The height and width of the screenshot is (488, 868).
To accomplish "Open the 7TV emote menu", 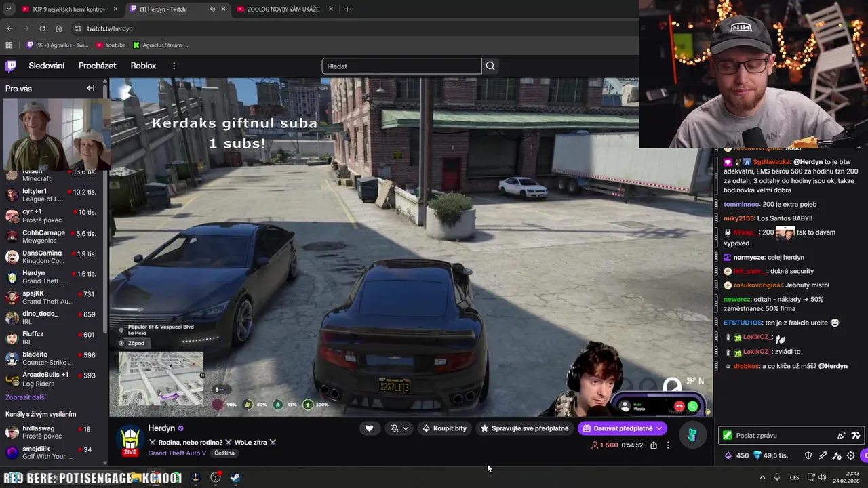I will [856, 436].
